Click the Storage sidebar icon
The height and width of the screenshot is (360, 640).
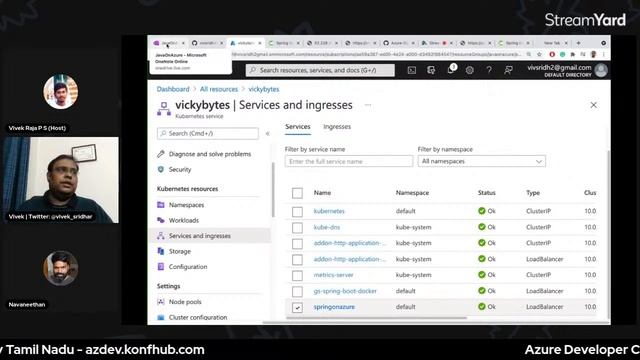point(161,251)
